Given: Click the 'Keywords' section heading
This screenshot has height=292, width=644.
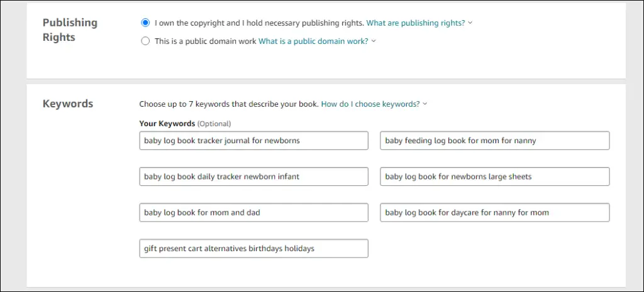Looking at the screenshot, I should pyautogui.click(x=68, y=104).
